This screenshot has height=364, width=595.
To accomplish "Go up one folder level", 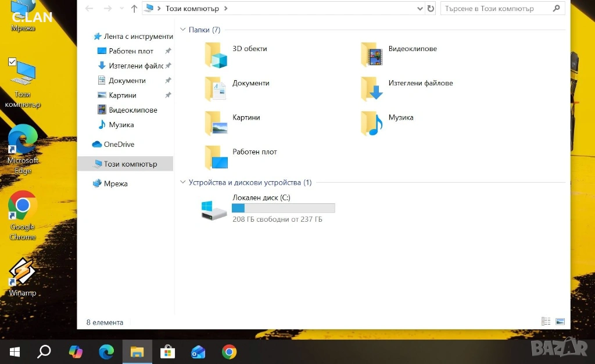I will point(134,9).
